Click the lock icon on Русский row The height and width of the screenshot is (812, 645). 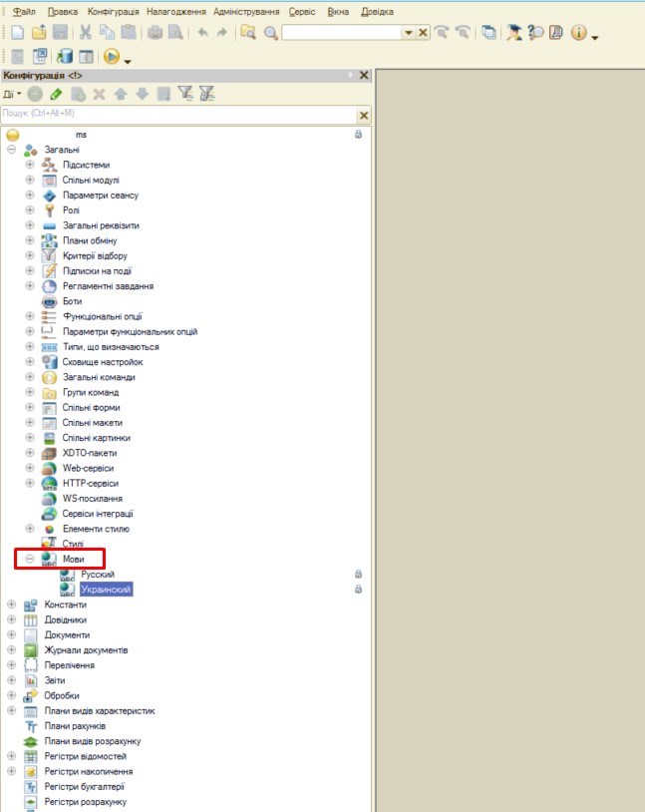tap(358, 574)
